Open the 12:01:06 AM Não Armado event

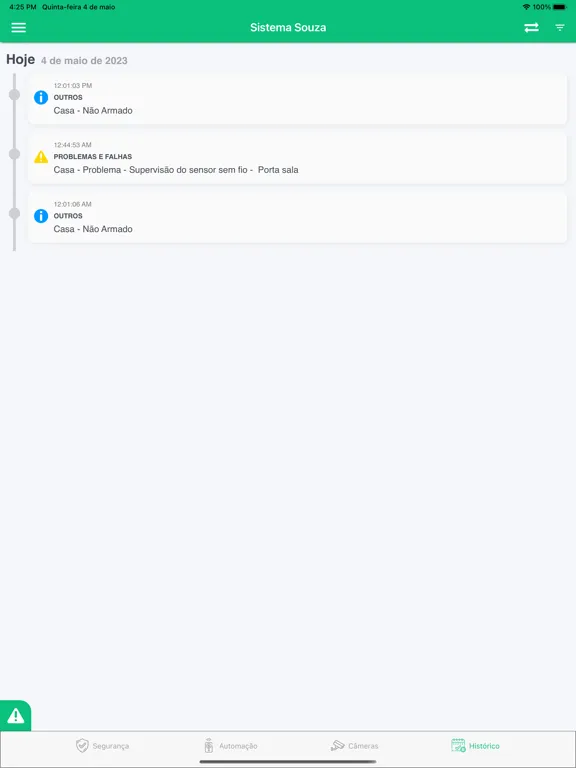pyautogui.click(x=297, y=217)
